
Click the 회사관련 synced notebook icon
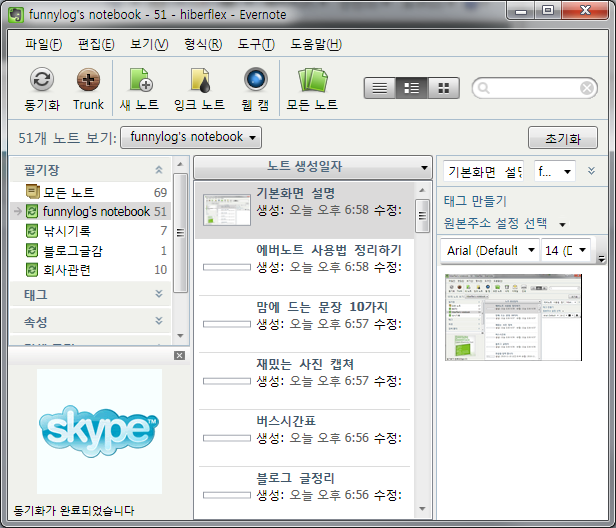pos(32,270)
